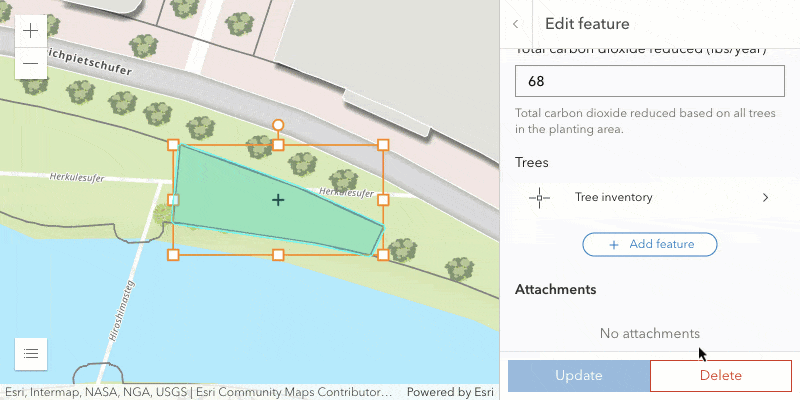Click the top-right polygon resize handle
This screenshot has height=400, width=800.
383,145
